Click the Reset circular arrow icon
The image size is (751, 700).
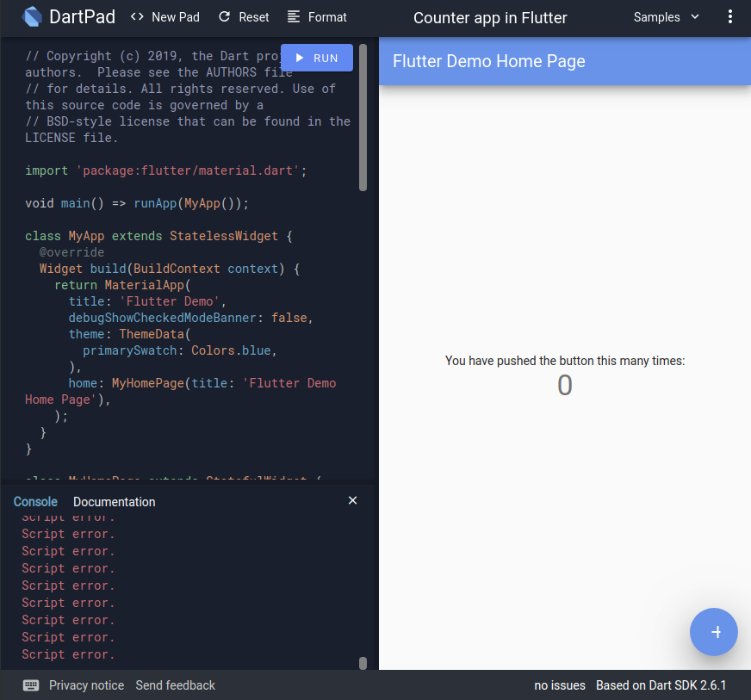click(x=224, y=16)
